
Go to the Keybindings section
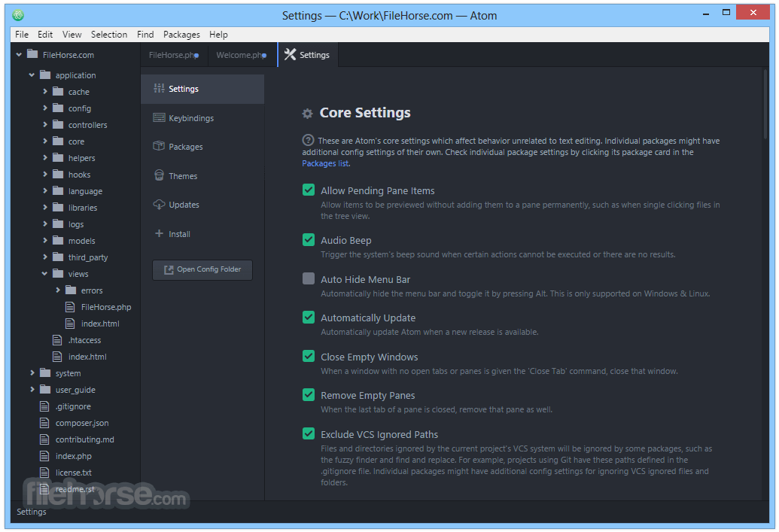[x=202, y=118]
